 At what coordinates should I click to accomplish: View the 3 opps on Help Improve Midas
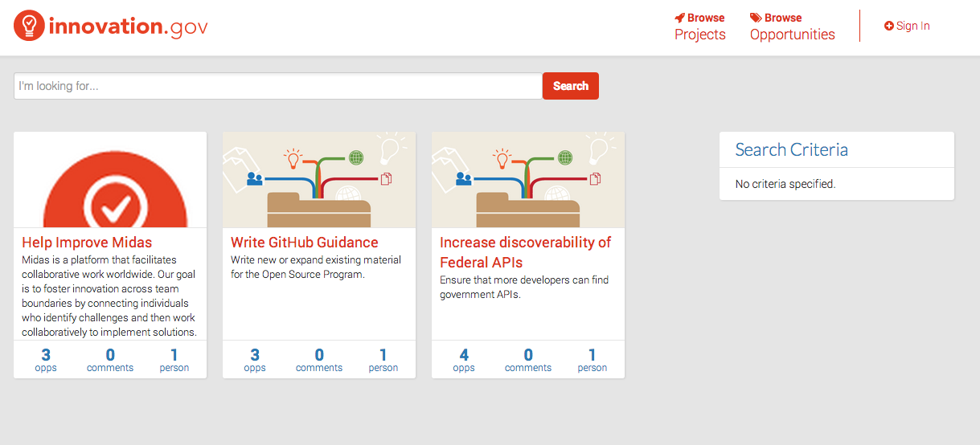click(46, 359)
